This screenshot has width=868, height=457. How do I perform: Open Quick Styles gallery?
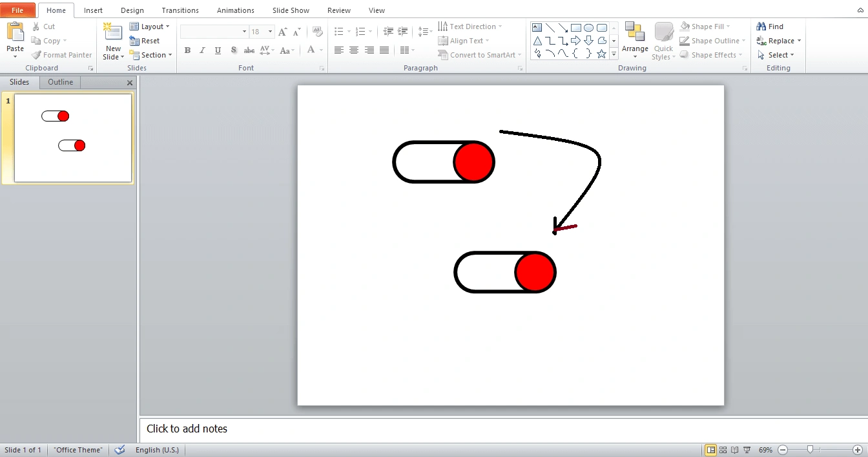(x=663, y=41)
